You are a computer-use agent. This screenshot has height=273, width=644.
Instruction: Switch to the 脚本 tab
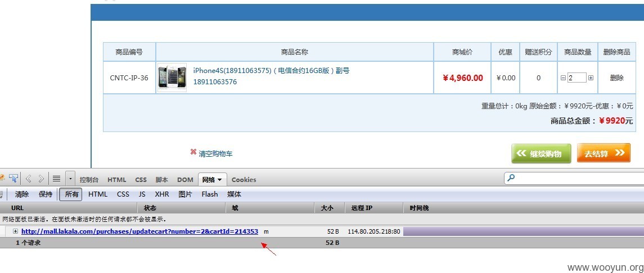pos(162,180)
